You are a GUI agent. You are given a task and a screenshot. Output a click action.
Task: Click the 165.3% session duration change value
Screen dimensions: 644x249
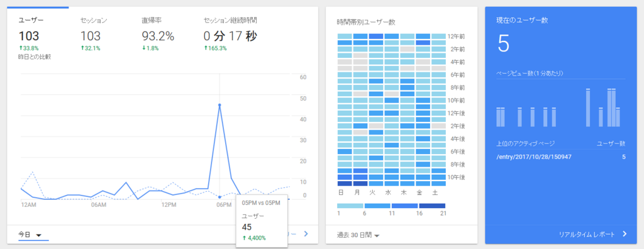point(216,48)
